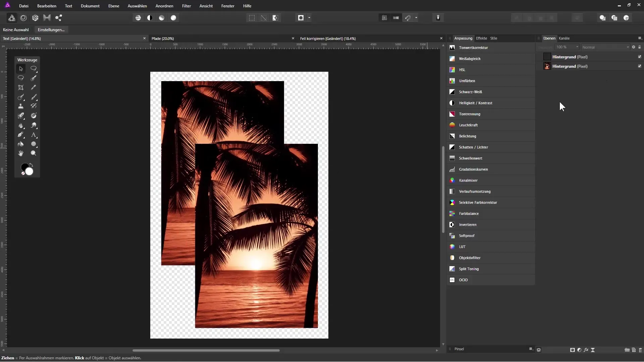Delete layer with trash icon
This screenshot has height=362, width=644.
point(640,350)
